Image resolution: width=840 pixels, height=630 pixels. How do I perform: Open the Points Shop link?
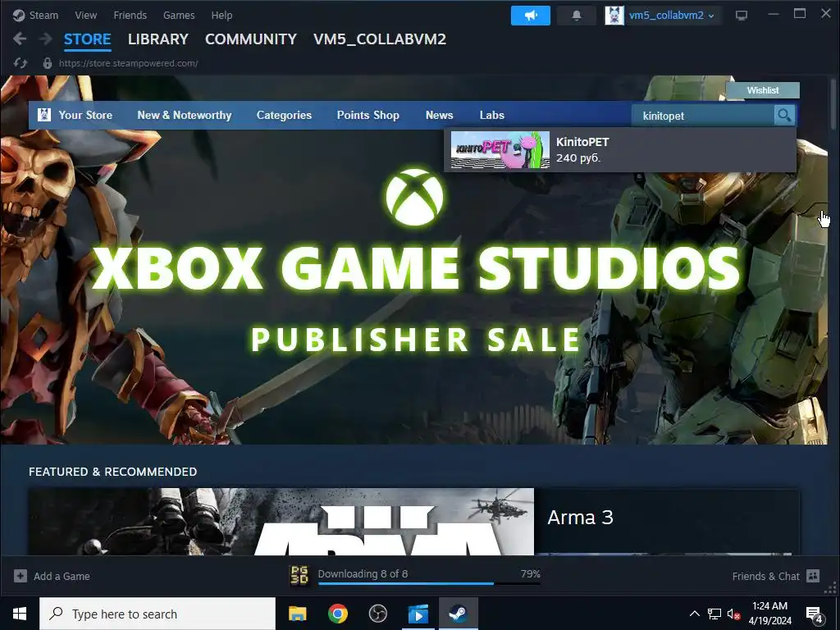tap(368, 115)
